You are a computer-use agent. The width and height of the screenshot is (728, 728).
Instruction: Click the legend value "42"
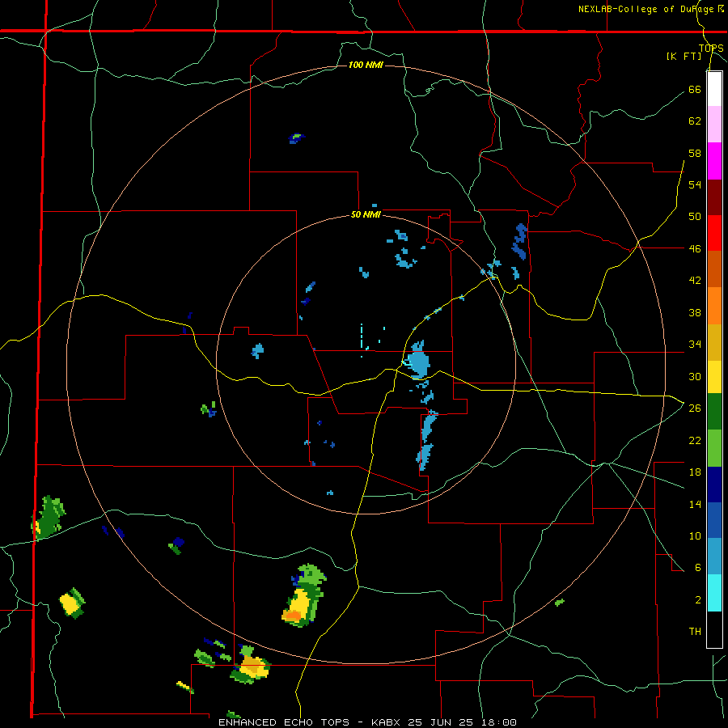coord(695,281)
